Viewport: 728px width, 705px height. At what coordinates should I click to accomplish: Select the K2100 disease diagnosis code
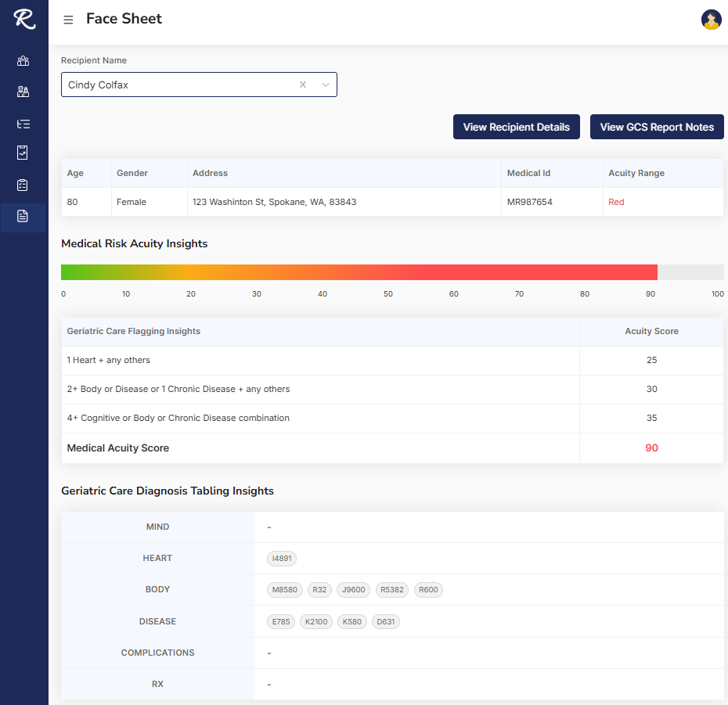(x=316, y=621)
